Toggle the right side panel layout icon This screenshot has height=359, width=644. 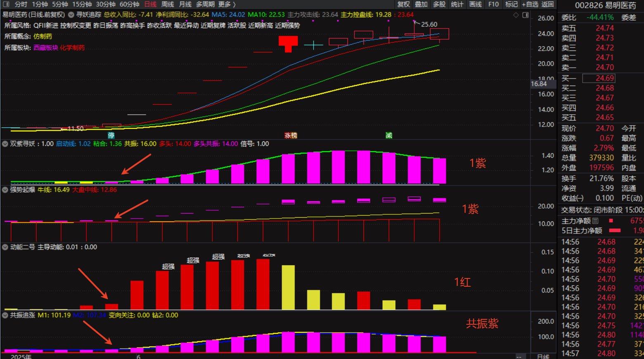click(x=525, y=15)
